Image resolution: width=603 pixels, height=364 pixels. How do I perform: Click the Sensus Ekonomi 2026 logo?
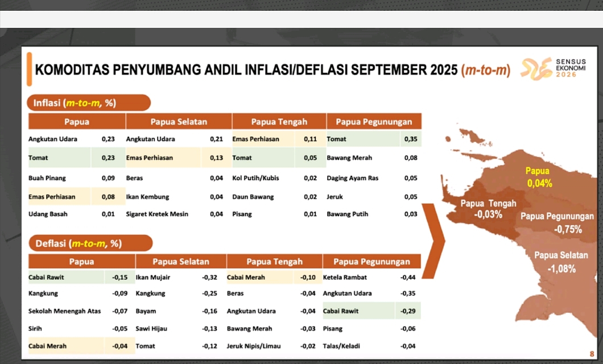pyautogui.click(x=553, y=69)
